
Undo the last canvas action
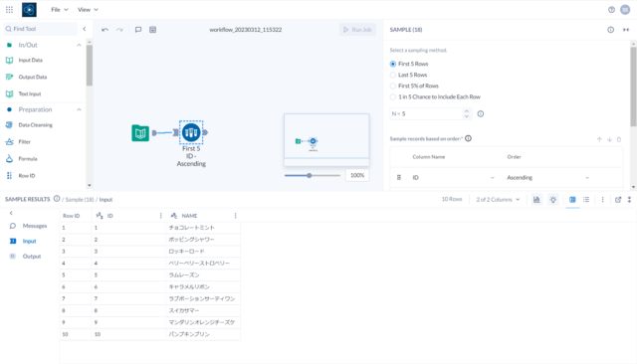pos(105,30)
